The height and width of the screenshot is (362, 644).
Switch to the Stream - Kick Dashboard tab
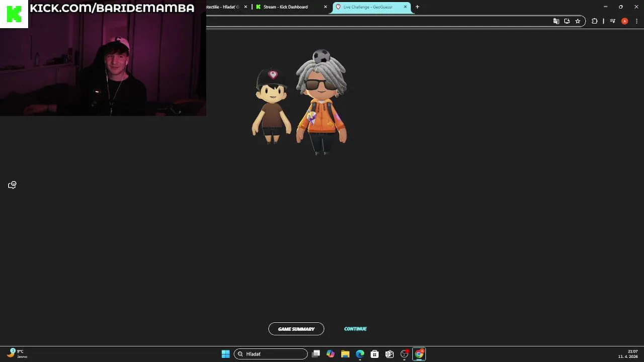pyautogui.click(x=285, y=7)
